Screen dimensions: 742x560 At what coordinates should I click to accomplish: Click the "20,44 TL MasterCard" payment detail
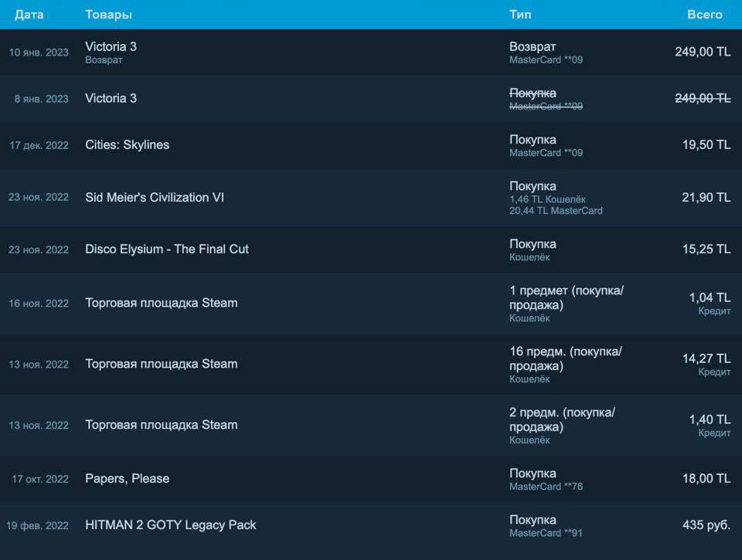tap(556, 211)
